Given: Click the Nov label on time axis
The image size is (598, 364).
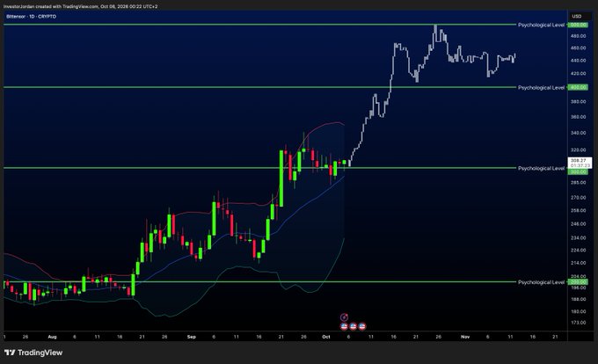Looking at the screenshot, I should [x=465, y=337].
